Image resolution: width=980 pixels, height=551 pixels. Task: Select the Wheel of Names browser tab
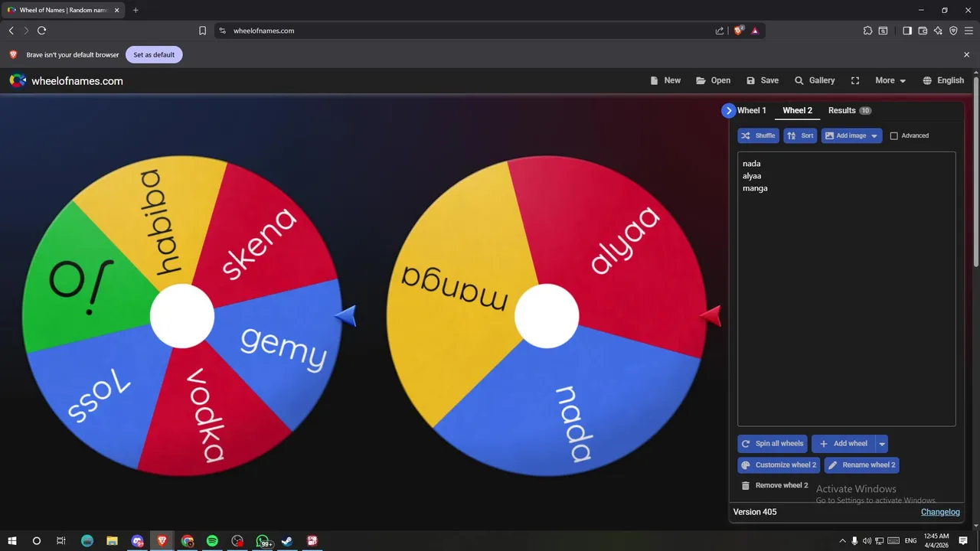tap(63, 10)
